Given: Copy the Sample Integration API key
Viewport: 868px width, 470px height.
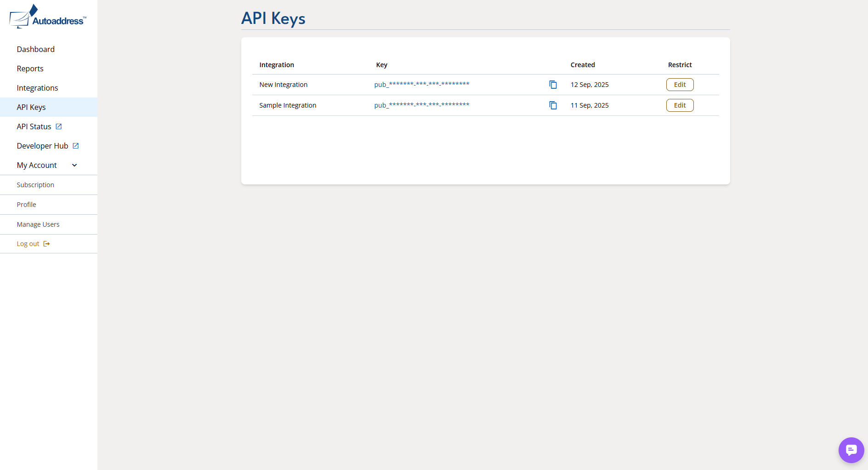Looking at the screenshot, I should pos(553,105).
